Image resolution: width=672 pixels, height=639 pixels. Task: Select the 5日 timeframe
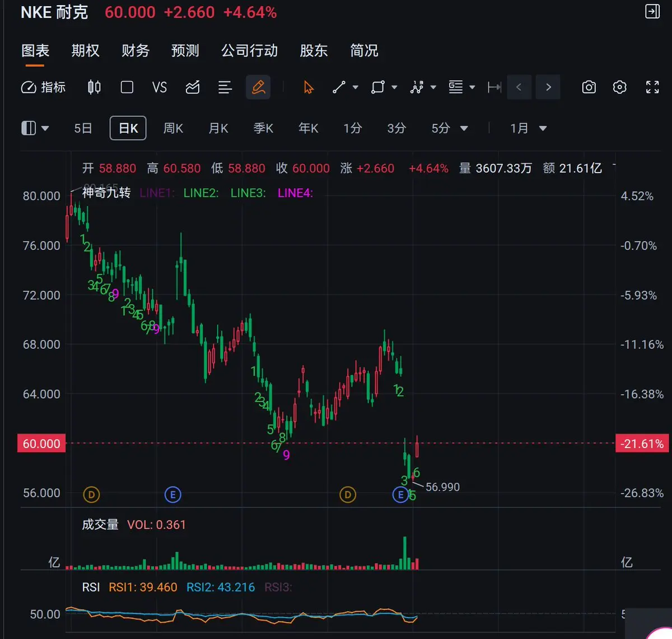[83, 128]
